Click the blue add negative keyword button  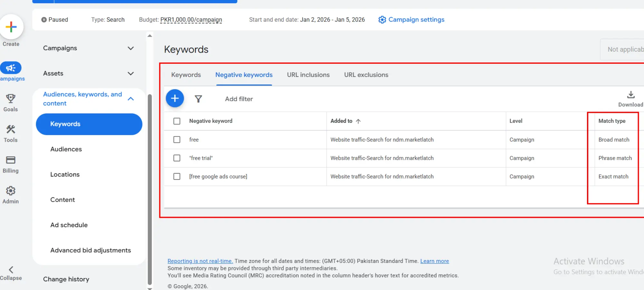tap(175, 98)
